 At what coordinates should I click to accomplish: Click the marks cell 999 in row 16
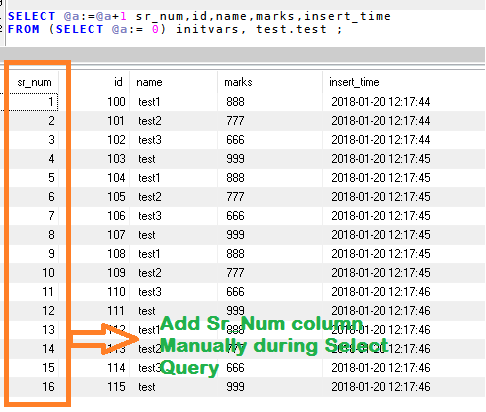pos(235,387)
